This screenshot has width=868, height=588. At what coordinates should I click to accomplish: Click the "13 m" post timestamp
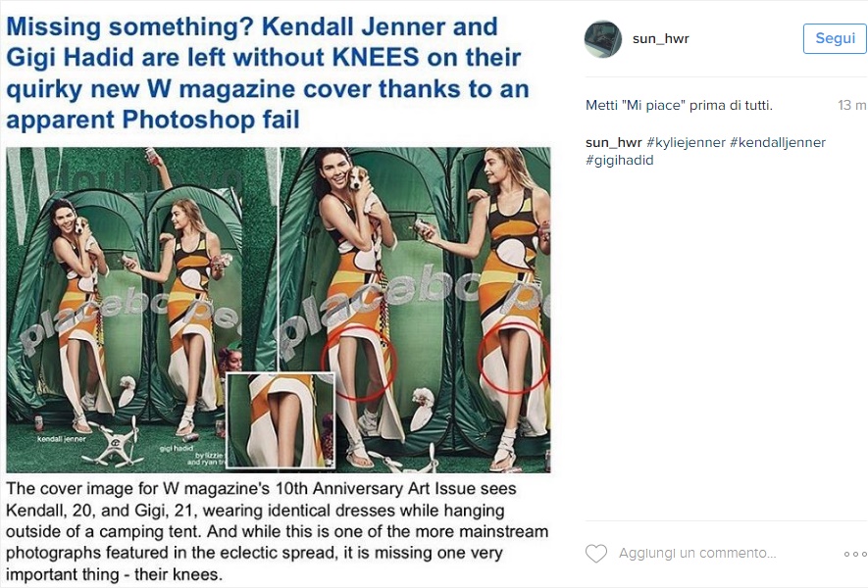(x=851, y=106)
